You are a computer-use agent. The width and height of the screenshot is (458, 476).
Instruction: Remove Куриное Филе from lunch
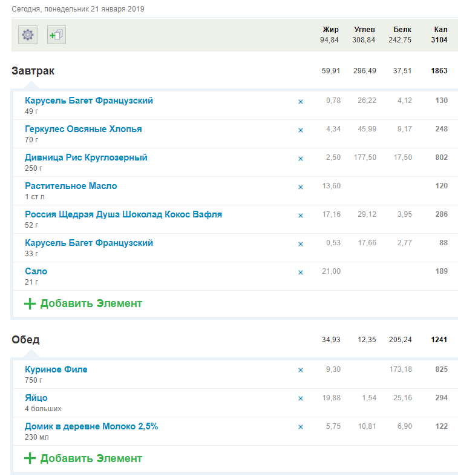301,371
